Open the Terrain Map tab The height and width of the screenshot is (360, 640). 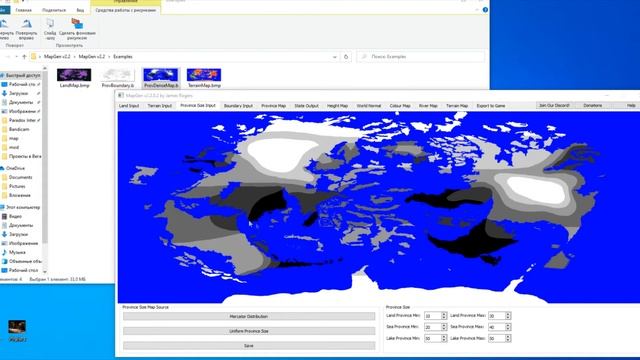coord(457,106)
